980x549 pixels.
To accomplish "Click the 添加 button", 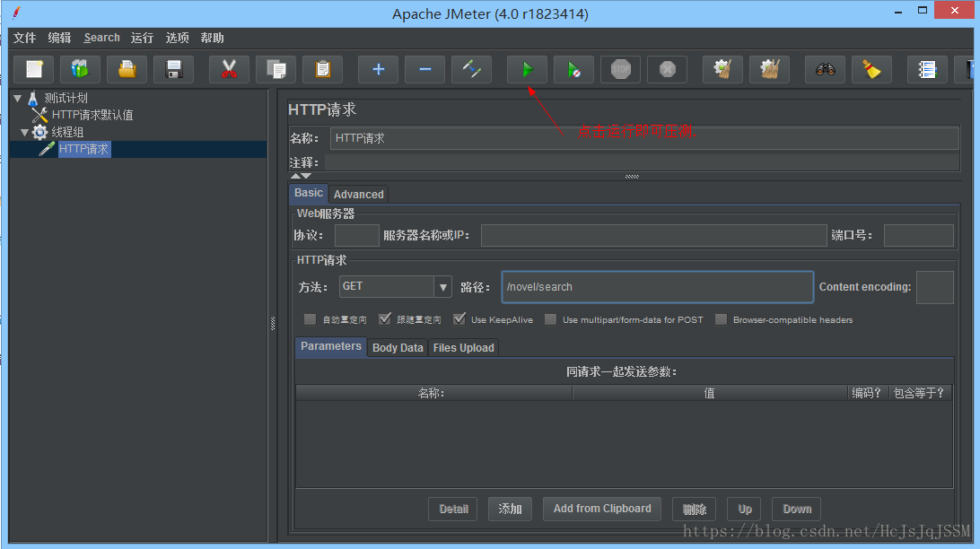I will point(510,509).
